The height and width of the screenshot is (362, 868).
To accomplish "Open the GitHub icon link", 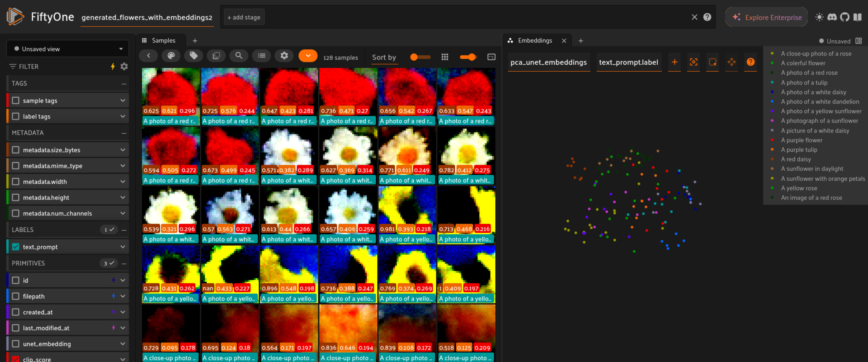I will 844,17.
